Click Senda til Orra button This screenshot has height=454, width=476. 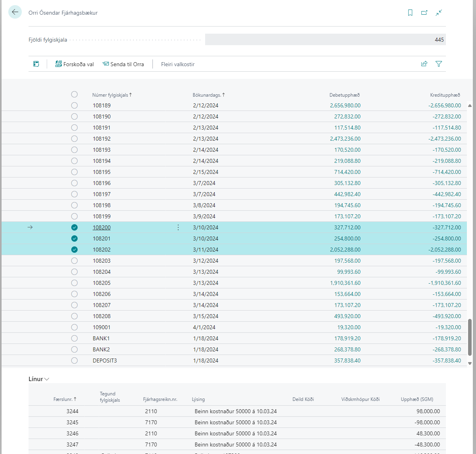tap(123, 64)
